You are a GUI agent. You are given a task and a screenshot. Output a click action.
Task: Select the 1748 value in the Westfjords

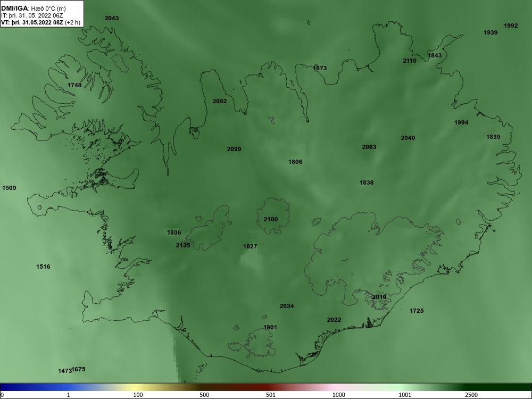[x=74, y=85]
